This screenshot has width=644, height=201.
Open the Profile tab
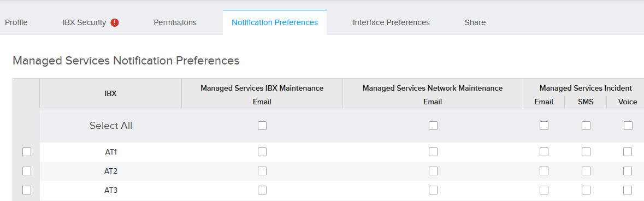pyautogui.click(x=16, y=22)
